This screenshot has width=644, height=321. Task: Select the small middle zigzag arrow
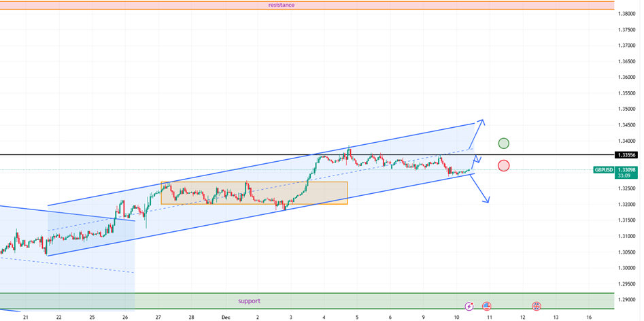point(477,159)
